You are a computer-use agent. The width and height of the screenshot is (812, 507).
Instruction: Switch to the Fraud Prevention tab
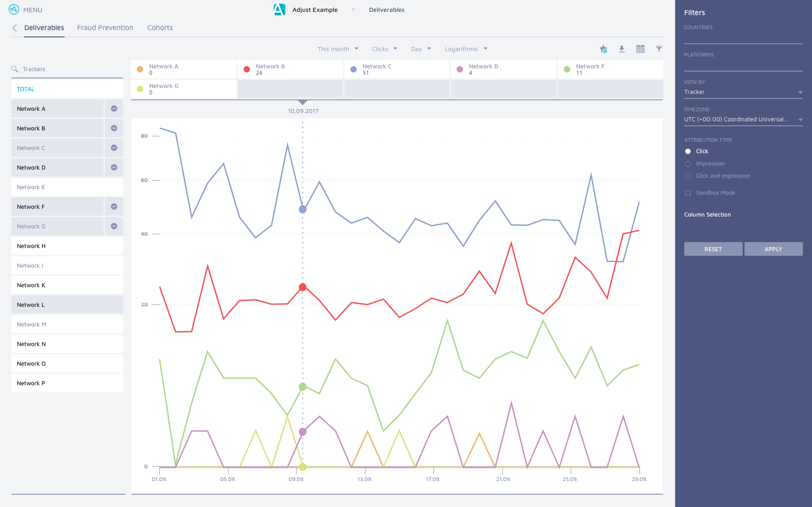105,27
